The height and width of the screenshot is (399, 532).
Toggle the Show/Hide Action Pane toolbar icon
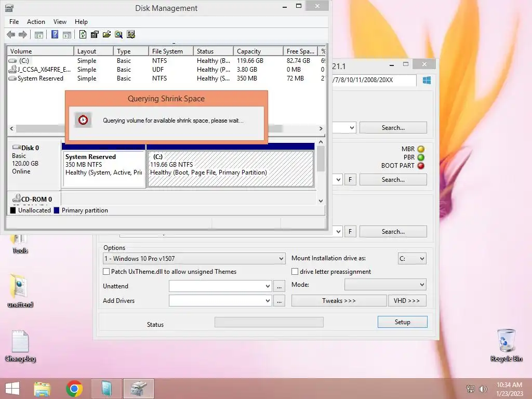[67, 35]
